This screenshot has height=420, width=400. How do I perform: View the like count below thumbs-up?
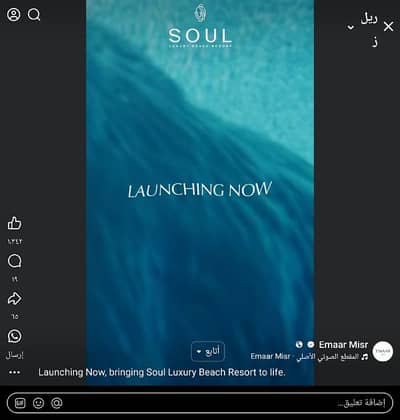click(15, 241)
